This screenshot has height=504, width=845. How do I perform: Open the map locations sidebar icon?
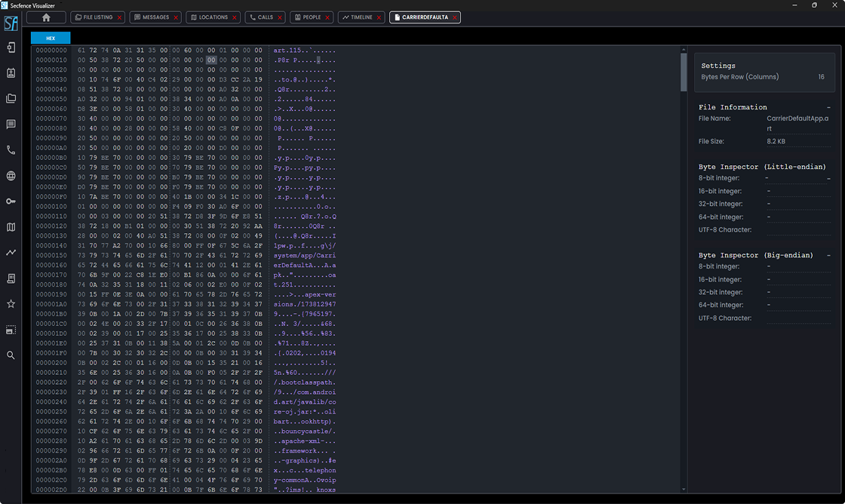[x=11, y=227]
